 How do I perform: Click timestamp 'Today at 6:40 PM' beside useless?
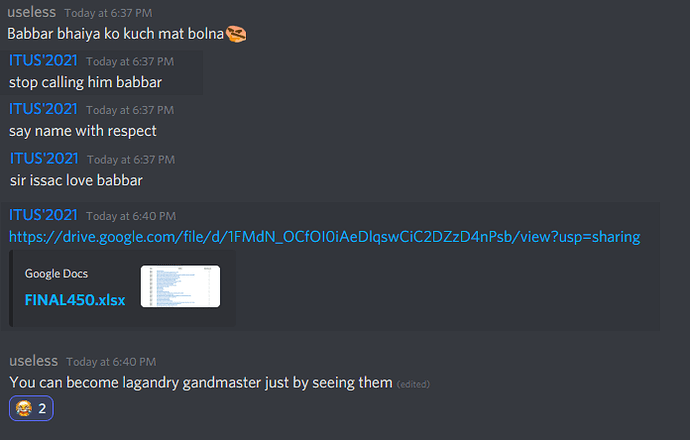coord(111,362)
